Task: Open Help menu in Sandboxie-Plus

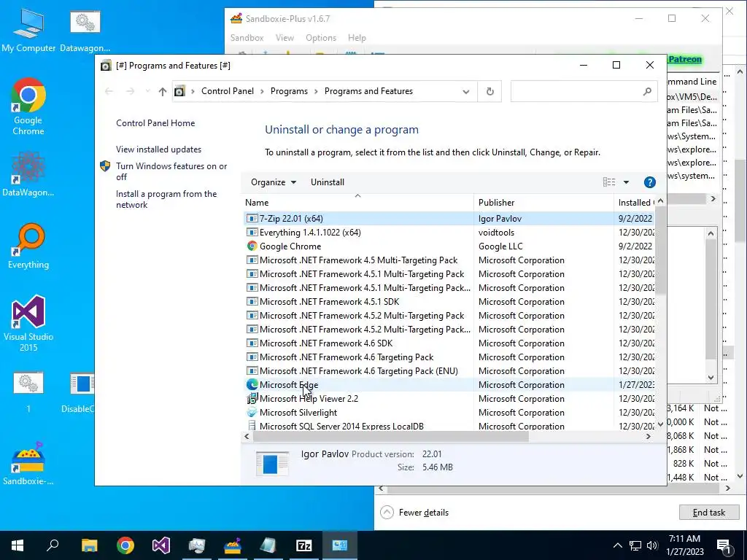Action: coord(357,38)
